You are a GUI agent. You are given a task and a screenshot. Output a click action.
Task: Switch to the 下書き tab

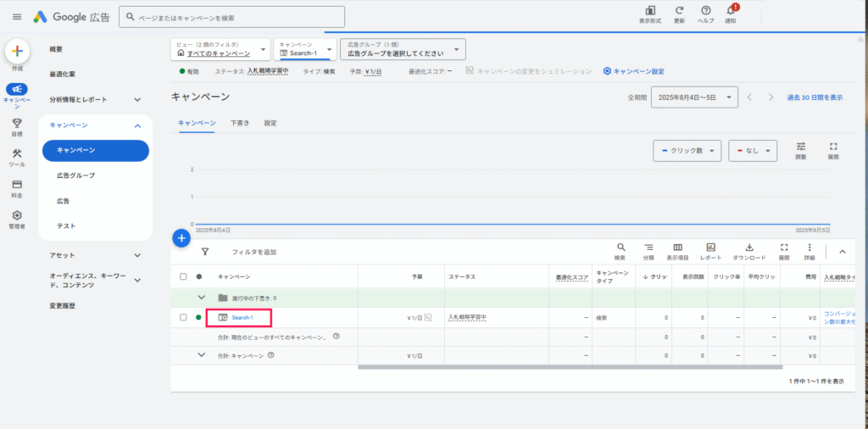coord(240,124)
